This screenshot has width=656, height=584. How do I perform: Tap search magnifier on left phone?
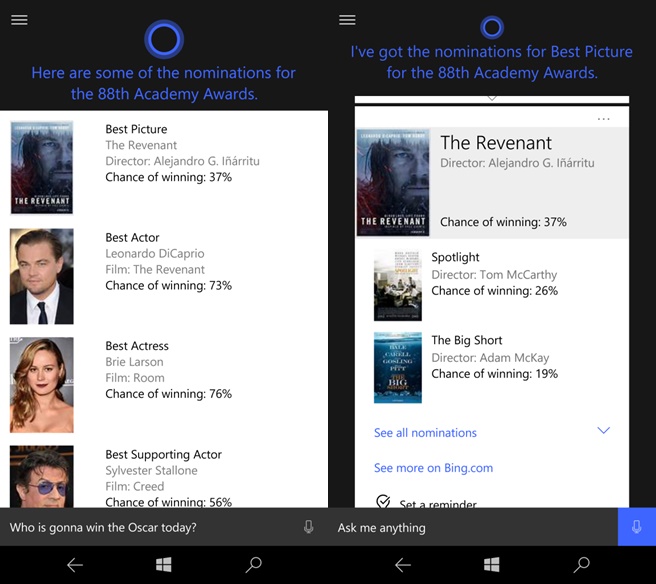click(x=254, y=565)
